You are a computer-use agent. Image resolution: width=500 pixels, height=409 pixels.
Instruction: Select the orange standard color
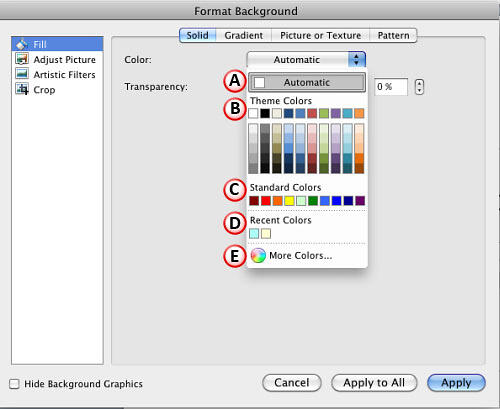click(x=277, y=201)
